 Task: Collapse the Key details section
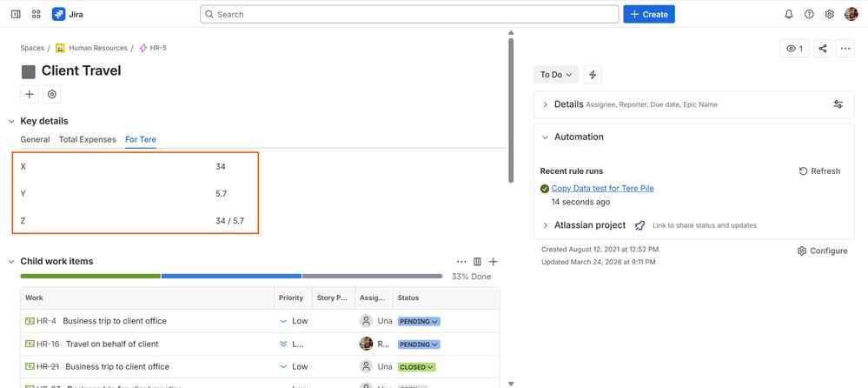(x=11, y=121)
